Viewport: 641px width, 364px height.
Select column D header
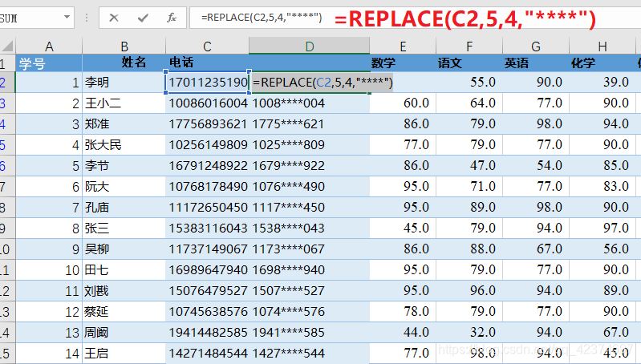pos(310,47)
